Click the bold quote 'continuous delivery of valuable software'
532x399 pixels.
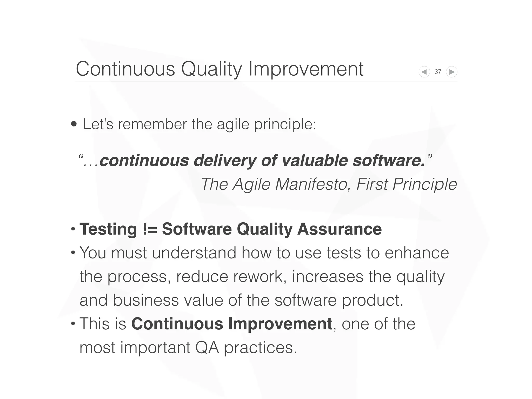pyautogui.click(x=262, y=161)
